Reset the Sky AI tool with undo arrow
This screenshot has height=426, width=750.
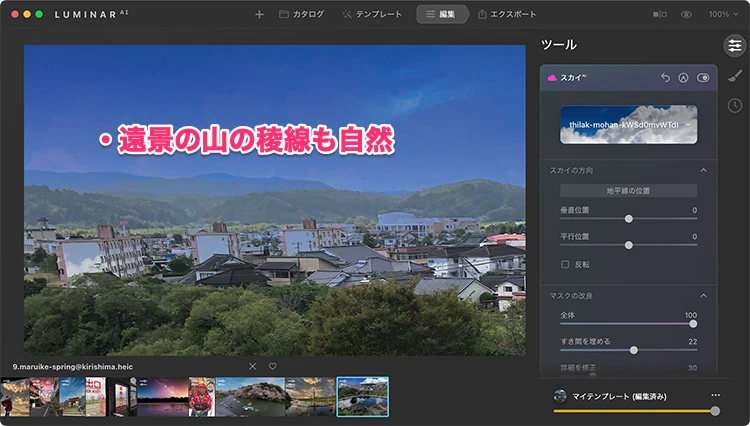coord(666,77)
